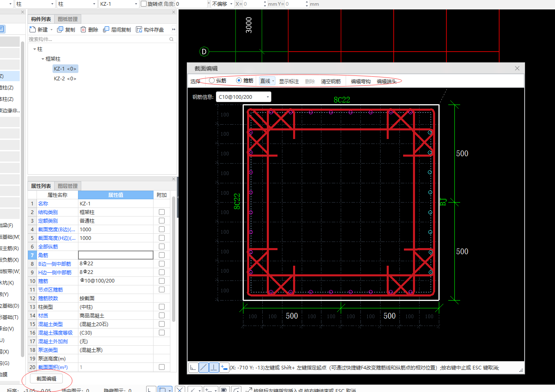Select the 纵筋 radio button

click(x=212, y=80)
